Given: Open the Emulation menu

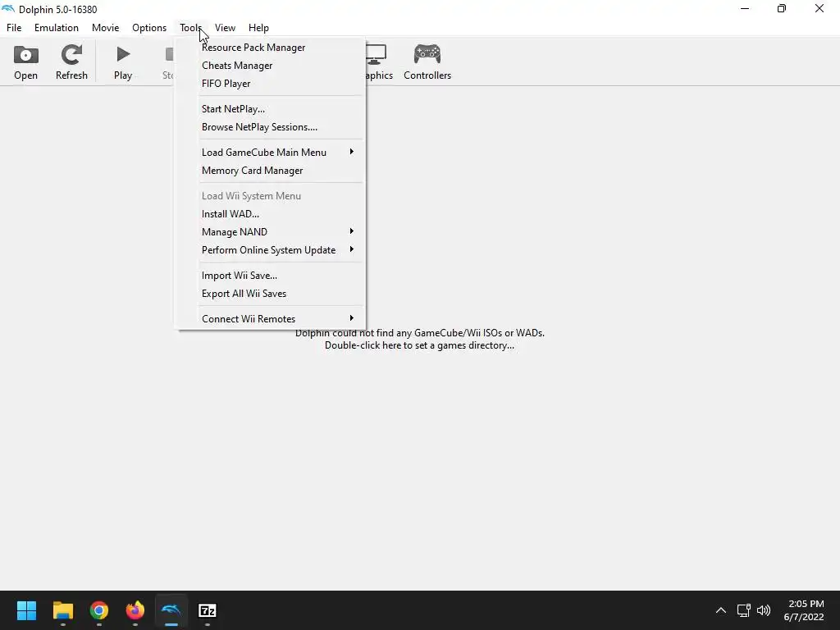Looking at the screenshot, I should pos(57,28).
